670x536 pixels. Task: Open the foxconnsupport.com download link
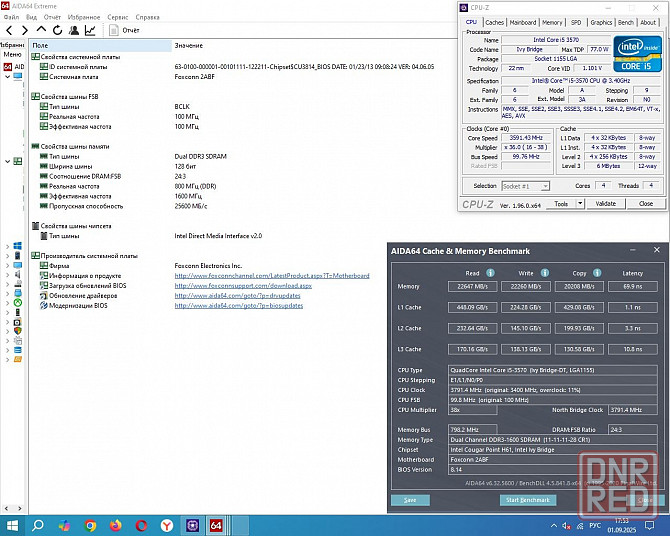coord(243,285)
